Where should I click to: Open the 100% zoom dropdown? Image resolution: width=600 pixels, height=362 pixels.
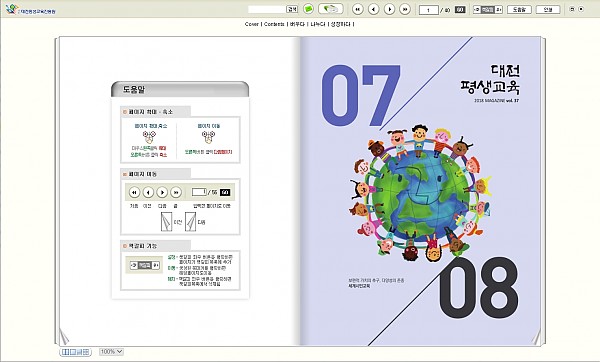[111, 352]
